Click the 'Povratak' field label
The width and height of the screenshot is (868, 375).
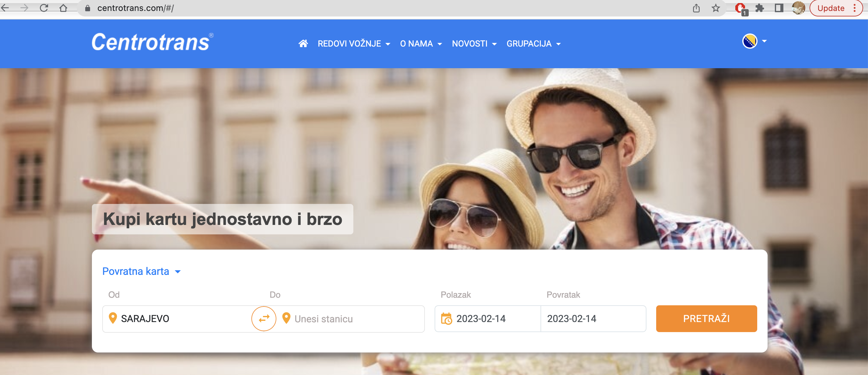(563, 295)
